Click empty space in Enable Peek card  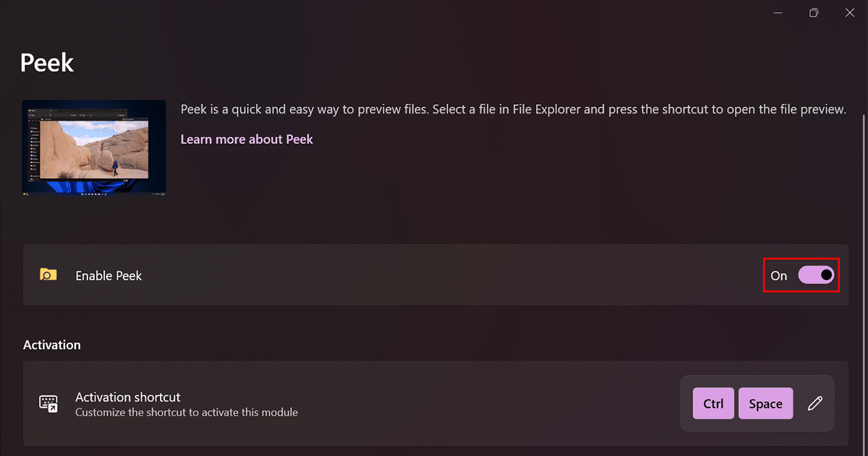[x=434, y=275]
